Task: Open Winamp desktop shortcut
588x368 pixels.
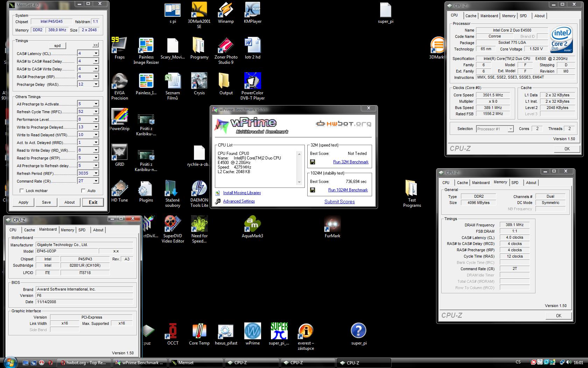Action: pyautogui.click(x=226, y=13)
